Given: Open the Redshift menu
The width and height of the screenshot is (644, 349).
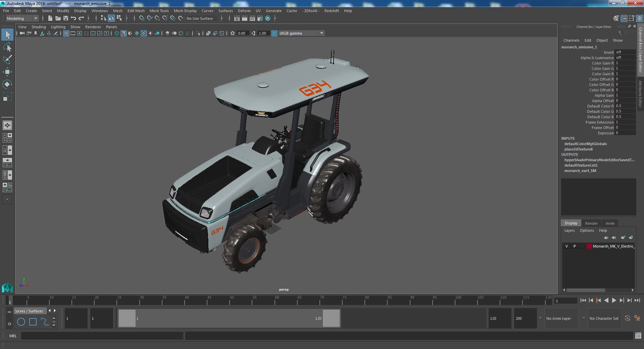Looking at the screenshot, I should point(332,11).
